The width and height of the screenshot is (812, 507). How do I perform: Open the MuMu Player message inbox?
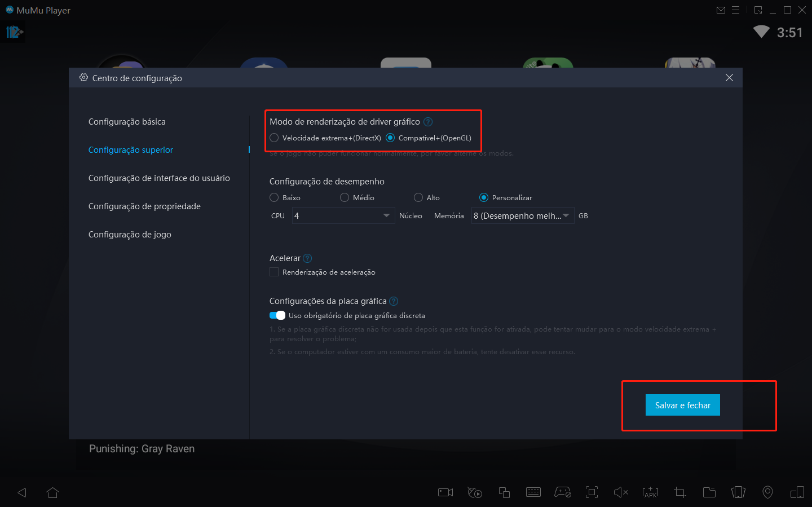pos(721,10)
